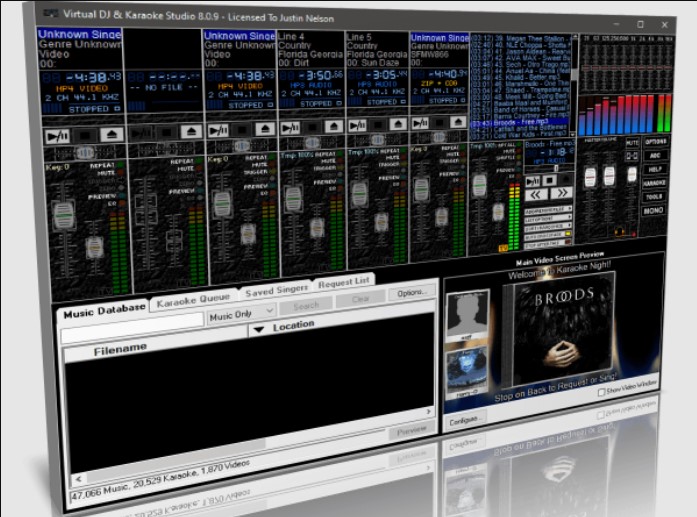Toggle the MONO button
This screenshot has width=697, height=517.
click(x=653, y=210)
